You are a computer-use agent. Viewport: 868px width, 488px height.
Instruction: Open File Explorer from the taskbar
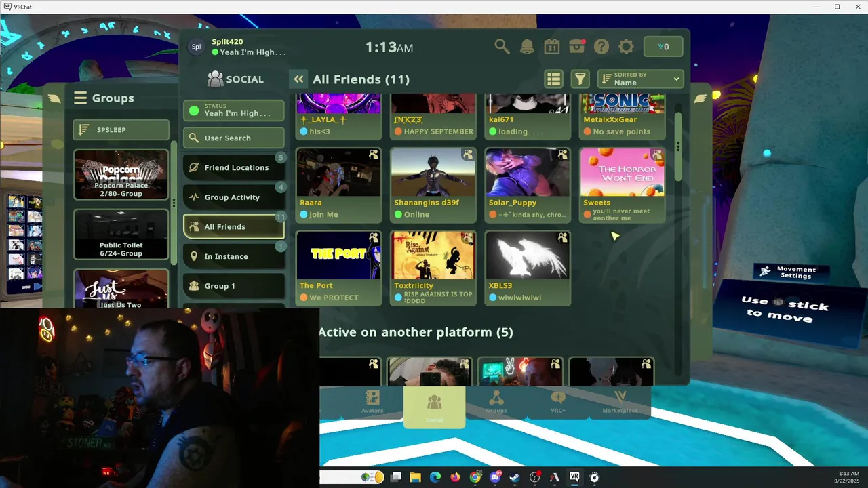tap(415, 477)
